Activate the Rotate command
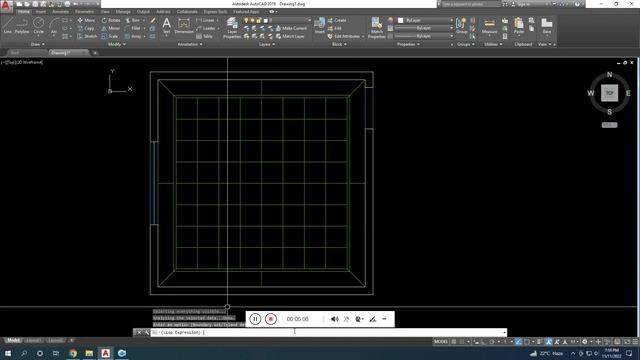The height and width of the screenshot is (360, 640). [x=111, y=20]
